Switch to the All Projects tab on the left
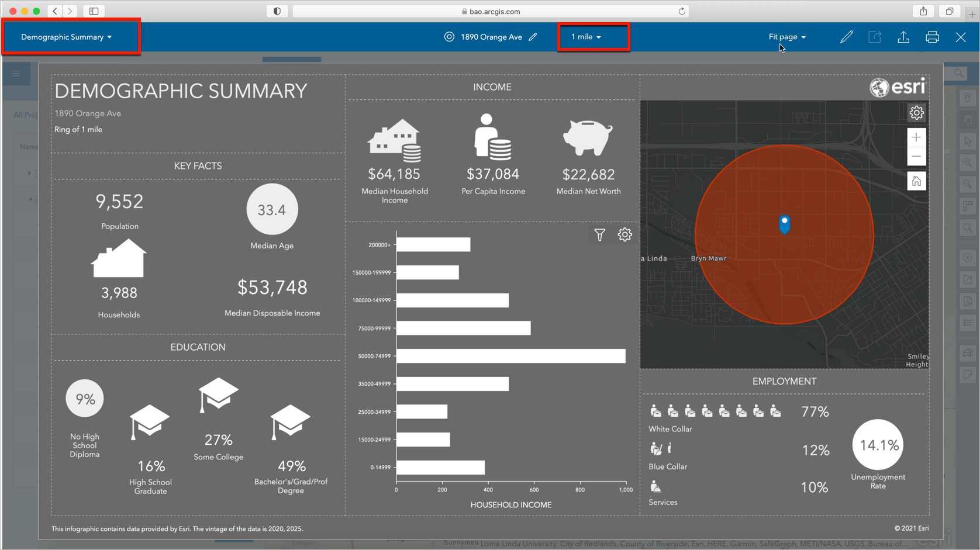Screen dimensions: 980x550 coord(25,115)
